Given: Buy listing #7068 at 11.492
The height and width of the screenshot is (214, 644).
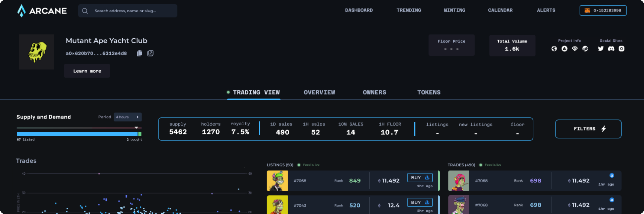Looking at the screenshot, I should point(420,178).
